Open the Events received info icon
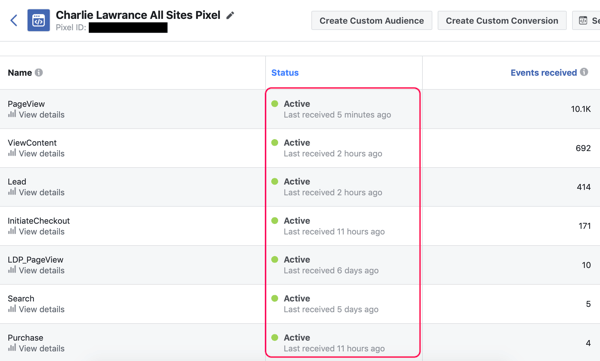 584,72
